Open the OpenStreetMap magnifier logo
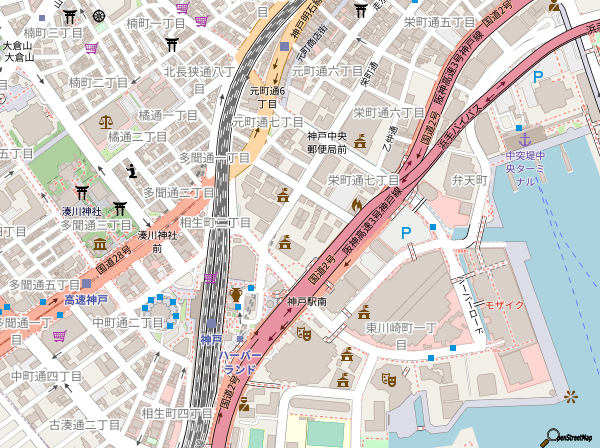Viewport: 600px width, 448px height. point(550,436)
